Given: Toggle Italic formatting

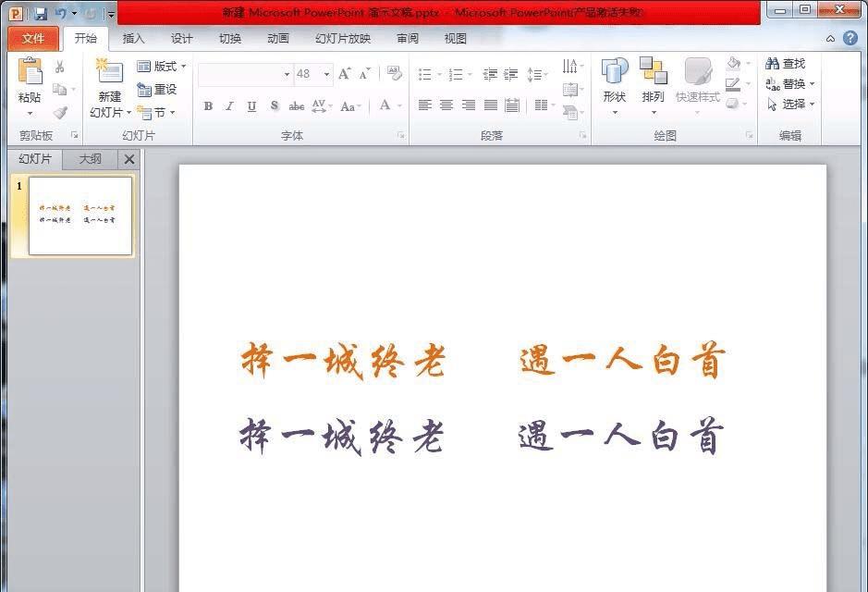Looking at the screenshot, I should (229, 105).
